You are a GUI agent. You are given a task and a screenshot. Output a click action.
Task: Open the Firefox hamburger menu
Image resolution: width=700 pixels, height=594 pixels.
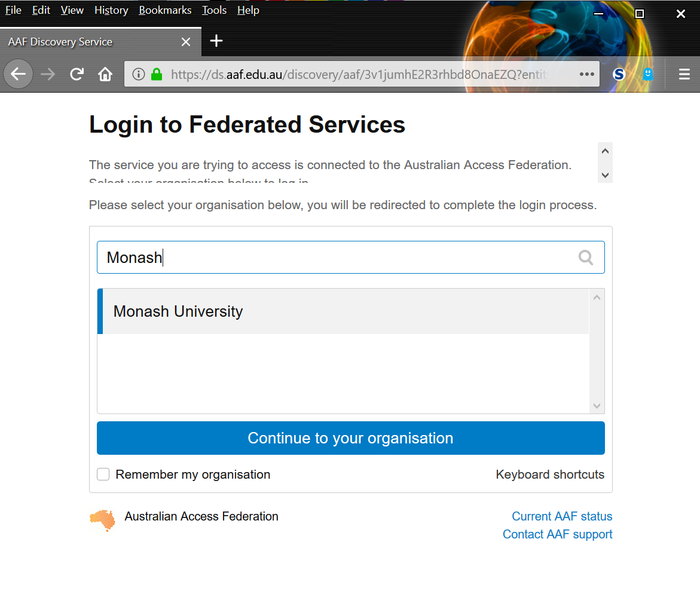(x=684, y=74)
